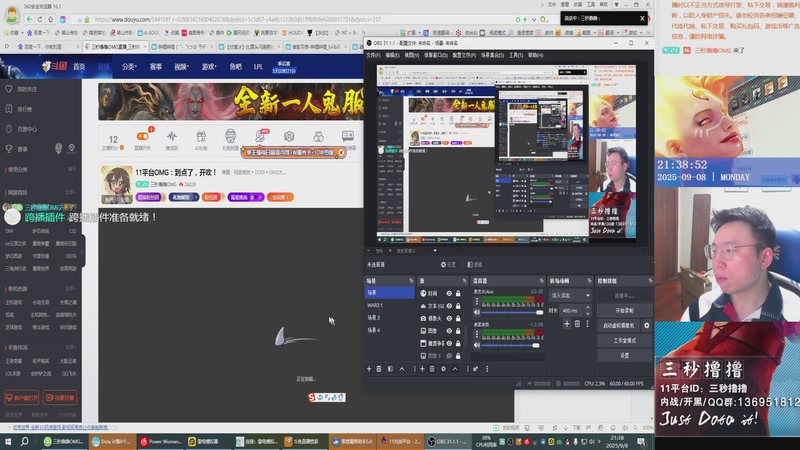Open OBS 文件(F) menu
The height and width of the screenshot is (450, 800).
point(373,55)
